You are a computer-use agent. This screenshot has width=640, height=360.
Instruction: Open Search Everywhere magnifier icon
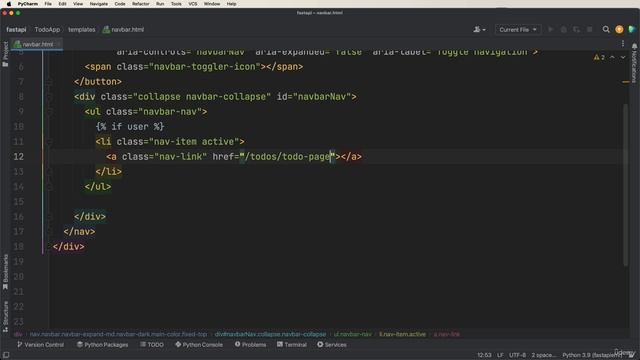point(606,29)
